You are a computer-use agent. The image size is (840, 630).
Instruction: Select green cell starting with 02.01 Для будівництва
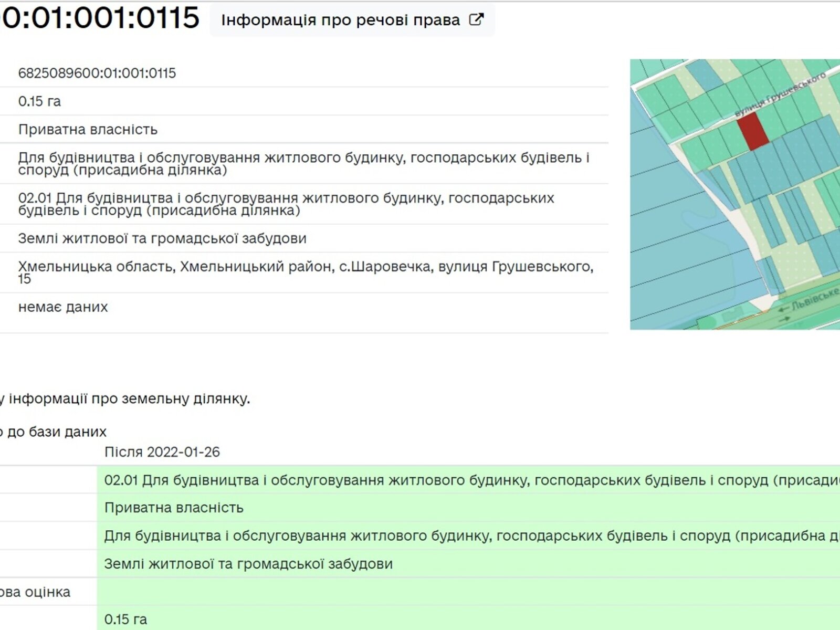point(467,480)
